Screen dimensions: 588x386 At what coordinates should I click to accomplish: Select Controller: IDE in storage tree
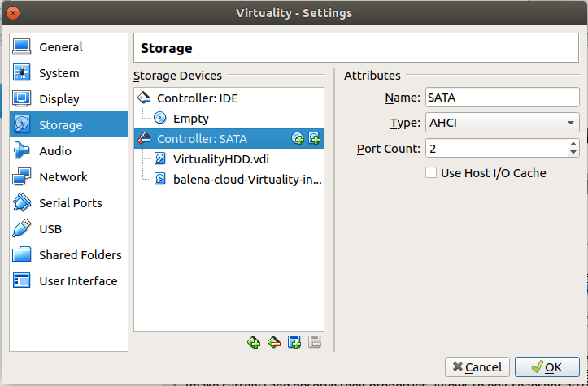(229, 98)
